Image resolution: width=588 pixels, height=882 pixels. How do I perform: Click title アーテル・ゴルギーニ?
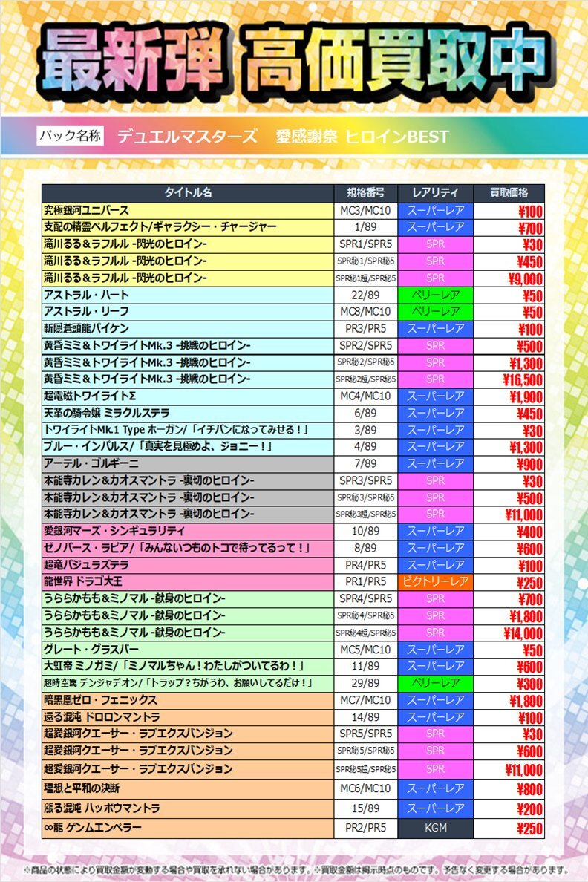[91, 463]
